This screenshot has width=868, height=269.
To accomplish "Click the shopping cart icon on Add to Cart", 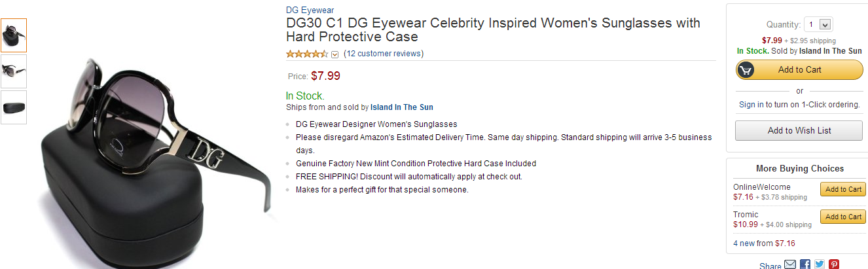I will coord(746,69).
